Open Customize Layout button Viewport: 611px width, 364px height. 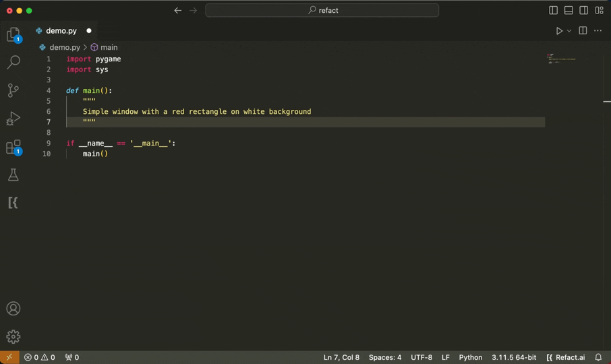coord(600,11)
